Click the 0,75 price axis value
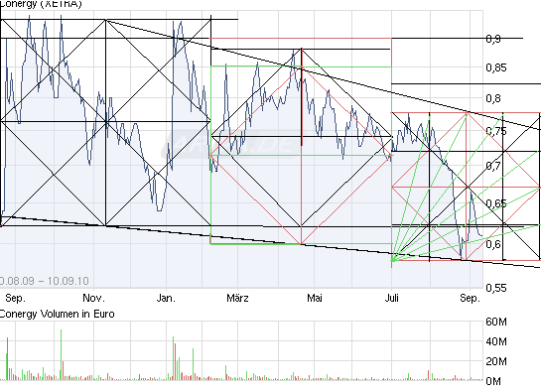The height and width of the screenshot is (392, 541). point(496,131)
